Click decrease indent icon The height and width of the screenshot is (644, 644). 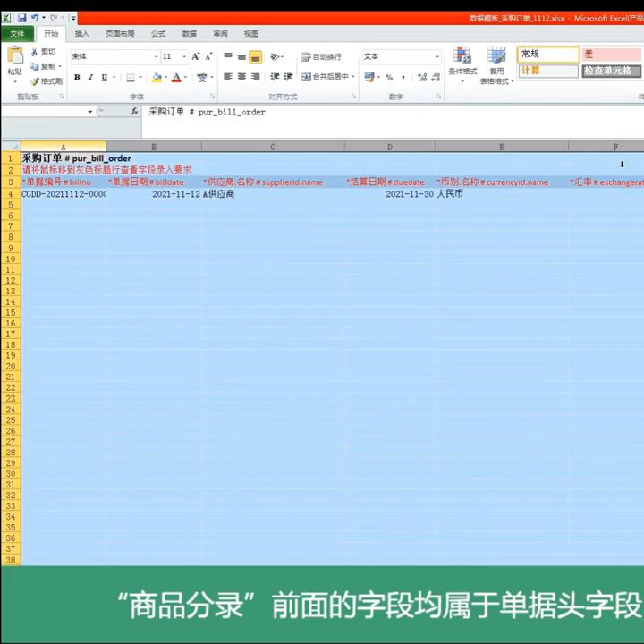pyautogui.click(x=275, y=76)
